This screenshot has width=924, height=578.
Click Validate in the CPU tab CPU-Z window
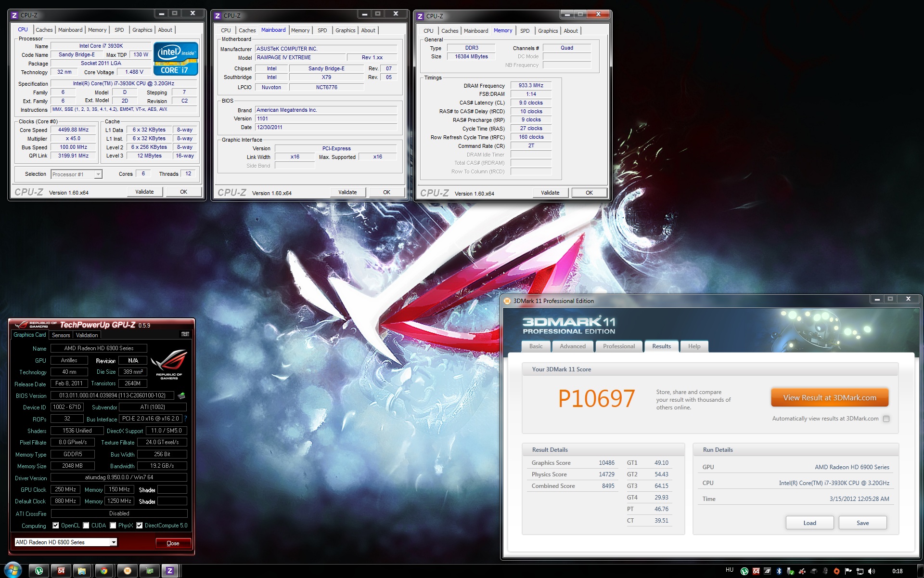point(144,192)
